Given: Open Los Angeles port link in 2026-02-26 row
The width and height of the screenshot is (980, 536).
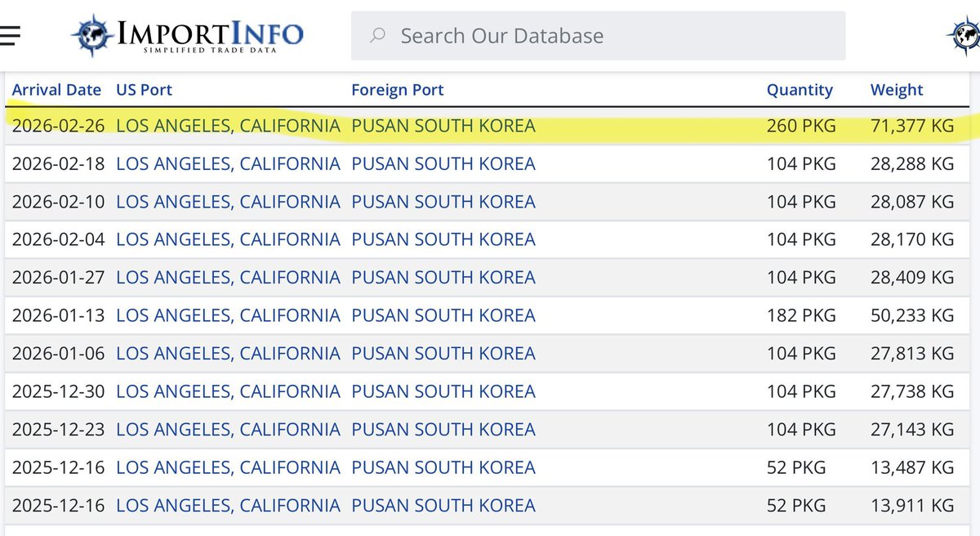Looking at the screenshot, I should click(228, 126).
